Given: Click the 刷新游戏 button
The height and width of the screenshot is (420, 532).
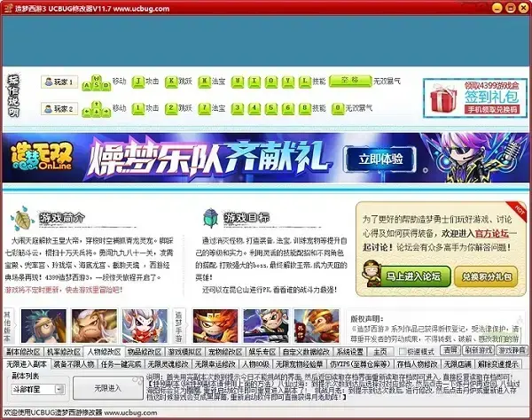Looking at the screenshot, I should 478,350.
